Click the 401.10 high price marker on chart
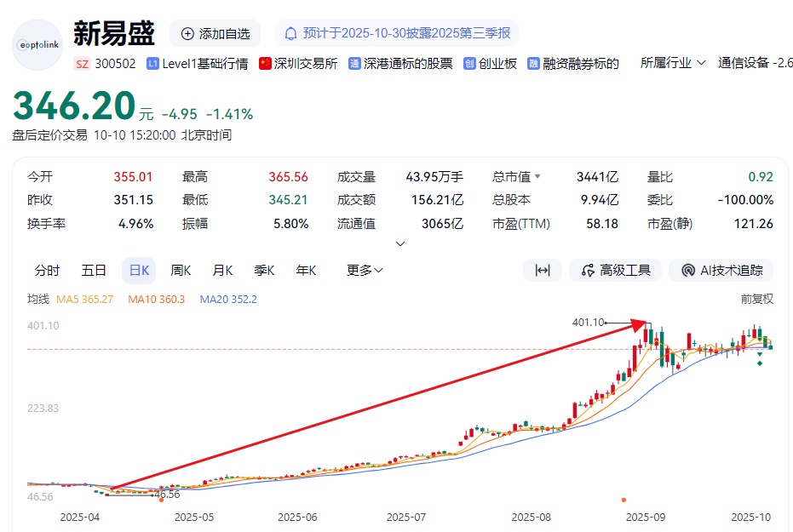Screen dimensions: 793x532 click(x=589, y=323)
